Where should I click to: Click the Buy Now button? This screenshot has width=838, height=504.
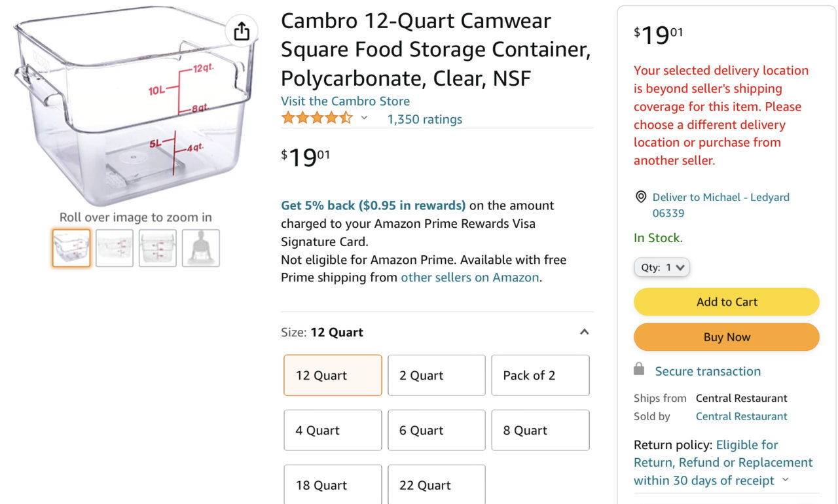(727, 337)
